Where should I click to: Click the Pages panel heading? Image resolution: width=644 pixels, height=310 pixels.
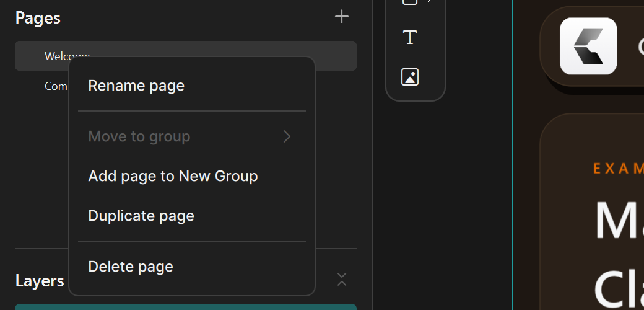click(38, 18)
